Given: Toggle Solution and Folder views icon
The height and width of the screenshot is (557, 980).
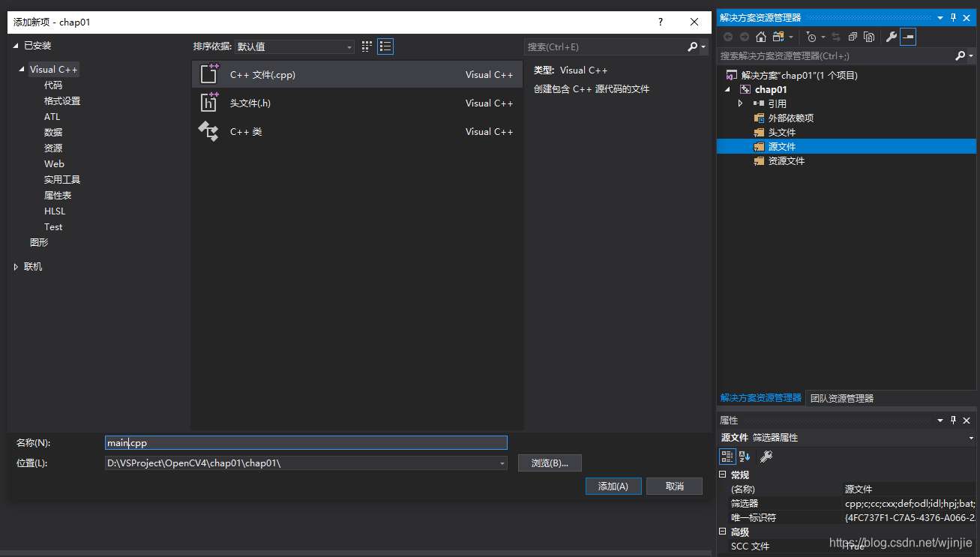Looking at the screenshot, I should coord(778,37).
